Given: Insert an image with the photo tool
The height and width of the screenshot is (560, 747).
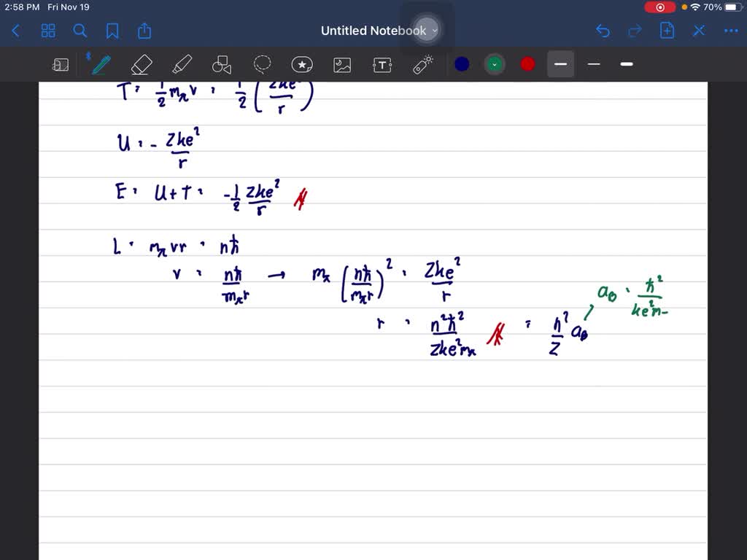Looking at the screenshot, I should pos(341,64).
